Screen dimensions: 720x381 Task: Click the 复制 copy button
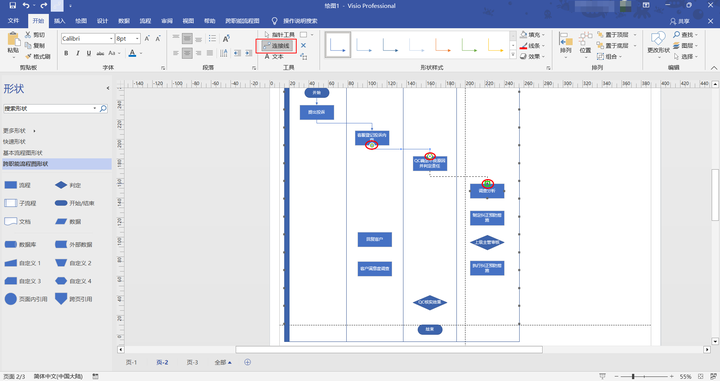click(x=35, y=45)
